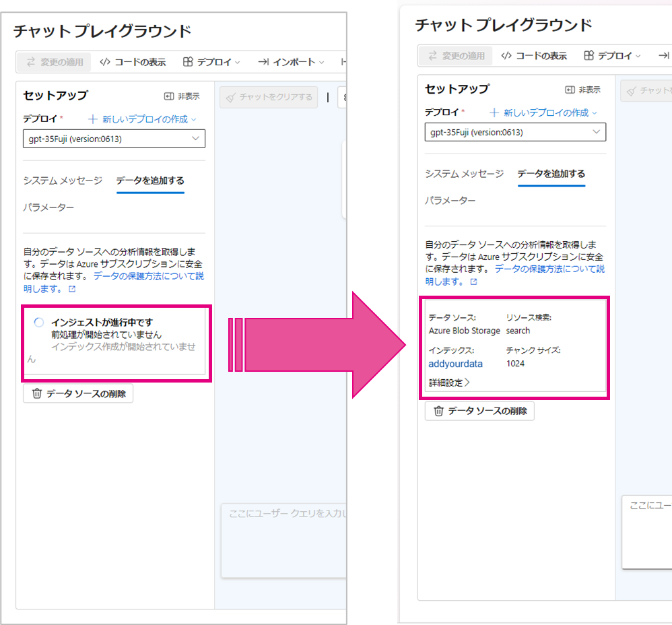Open パラメーター tab in left window
The height and width of the screenshot is (625, 672).
(x=48, y=207)
